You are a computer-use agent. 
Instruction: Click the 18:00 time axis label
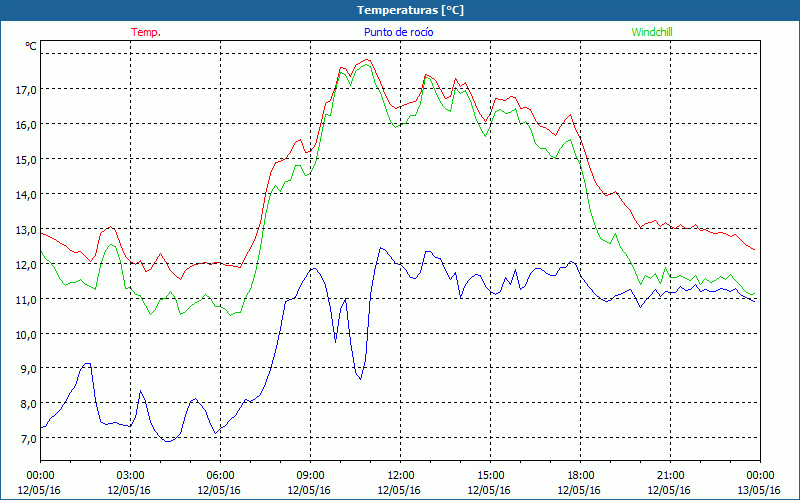coord(581,476)
